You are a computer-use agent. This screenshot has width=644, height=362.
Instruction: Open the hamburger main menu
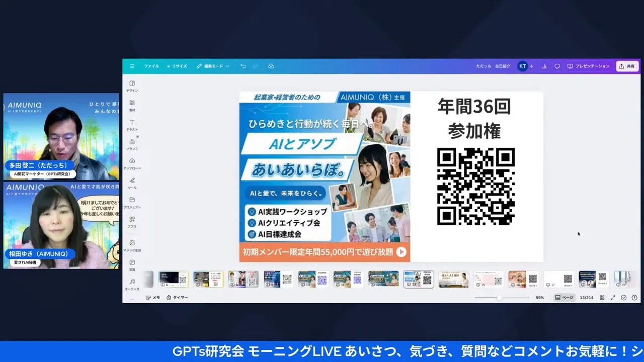coord(132,66)
